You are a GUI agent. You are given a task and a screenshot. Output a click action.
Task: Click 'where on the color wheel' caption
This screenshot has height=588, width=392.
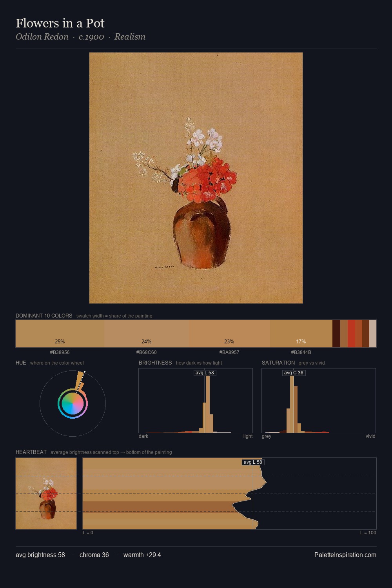(57, 363)
